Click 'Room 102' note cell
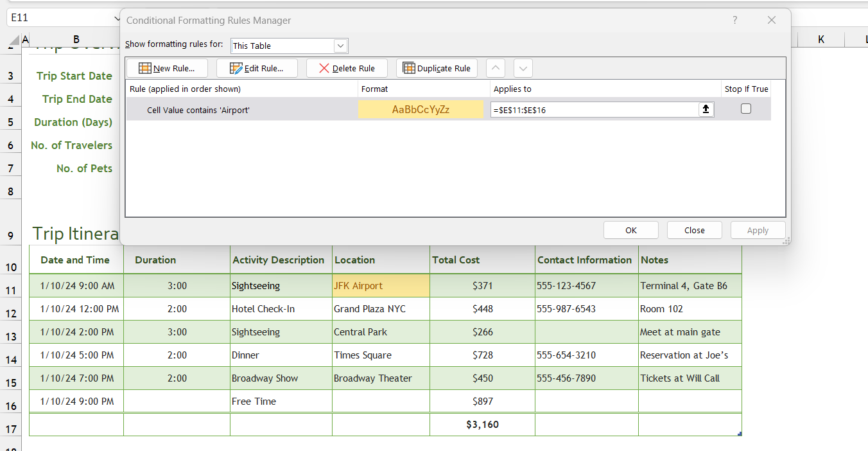The width and height of the screenshot is (868, 451). click(690, 309)
